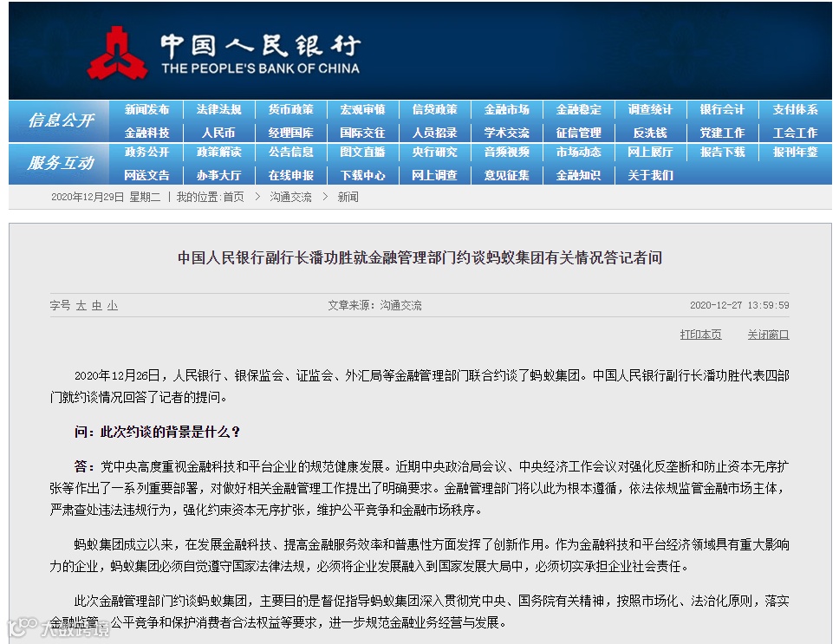This screenshot has height=644, width=839.
Task: Open the 金融市场 menu item
Action: tap(507, 110)
